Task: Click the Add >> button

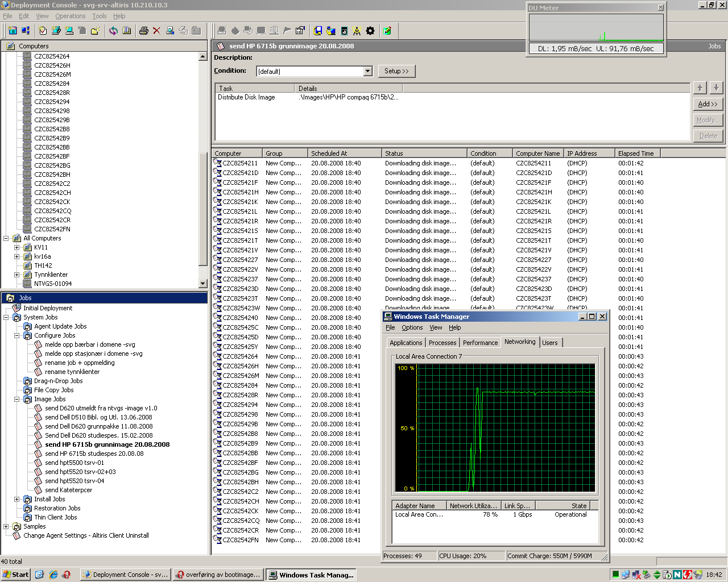Action: (x=708, y=104)
